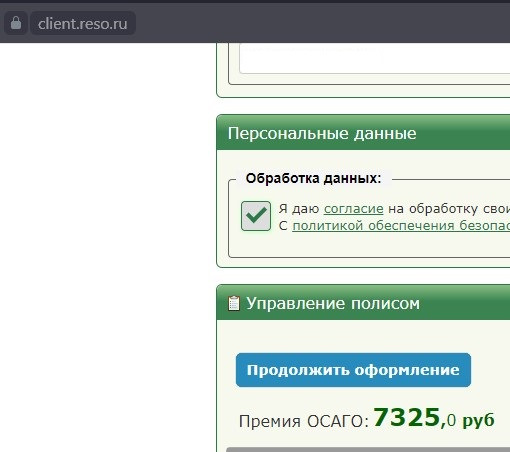Click the premium amount "7325"

click(x=407, y=417)
